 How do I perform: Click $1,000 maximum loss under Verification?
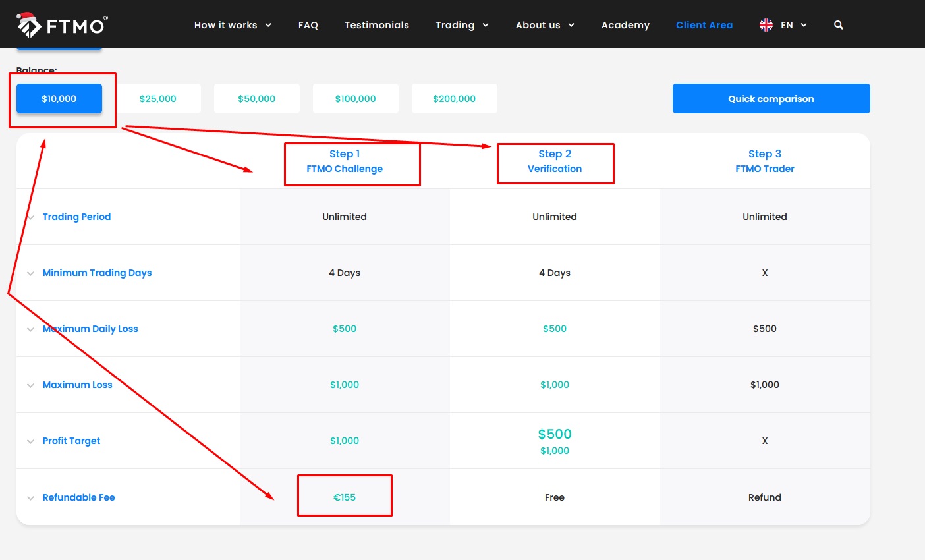pyautogui.click(x=555, y=385)
